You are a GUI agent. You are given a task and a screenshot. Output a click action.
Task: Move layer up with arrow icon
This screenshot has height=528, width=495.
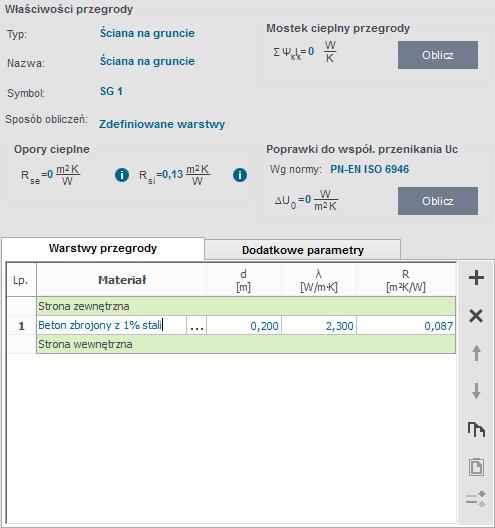click(x=476, y=353)
